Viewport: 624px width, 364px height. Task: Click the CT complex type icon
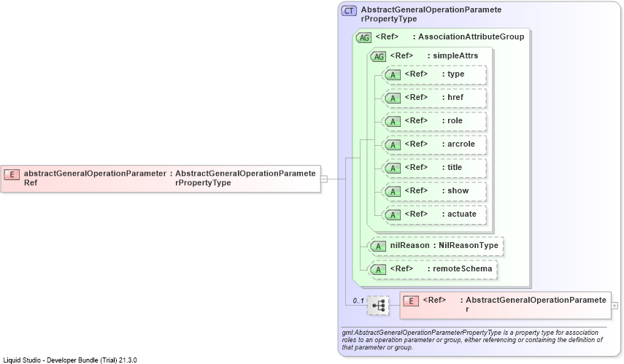pyautogui.click(x=349, y=11)
